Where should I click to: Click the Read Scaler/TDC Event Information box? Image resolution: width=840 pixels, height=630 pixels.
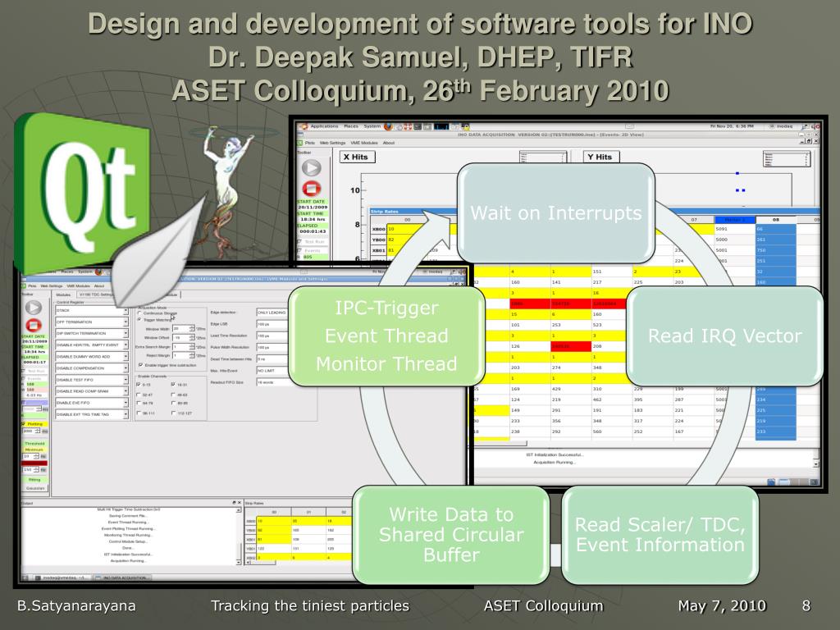pos(660,534)
